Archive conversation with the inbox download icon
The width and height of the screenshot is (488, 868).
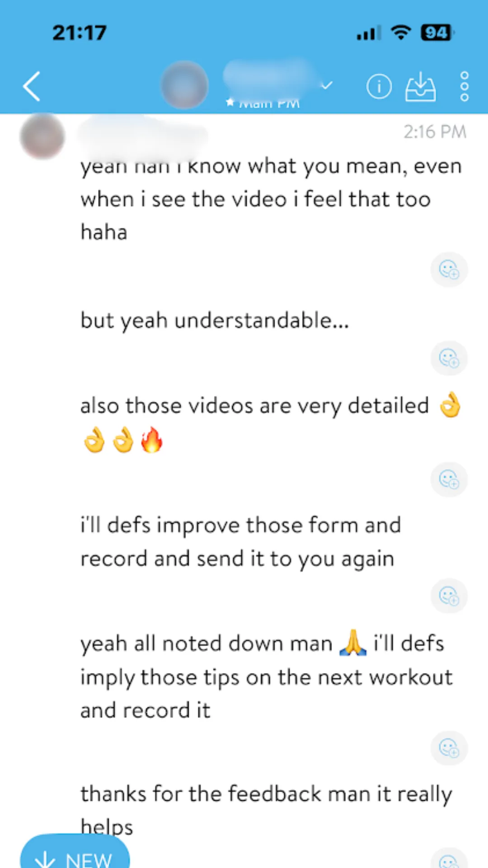click(420, 86)
